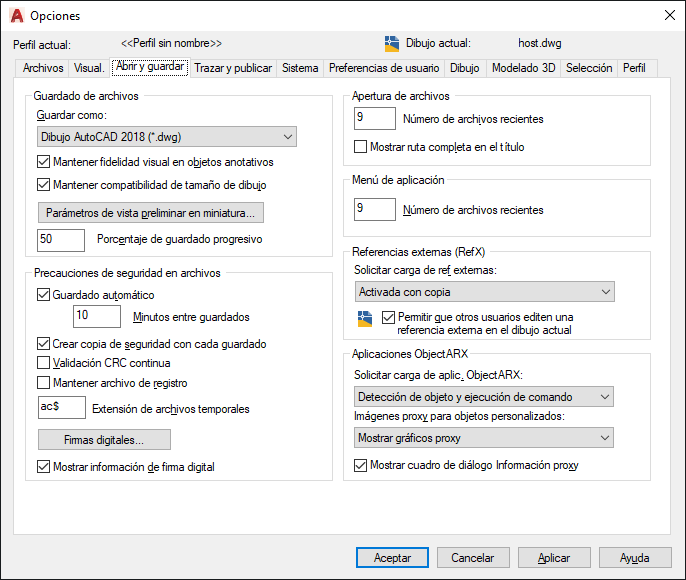The width and height of the screenshot is (686, 580).
Task: Click the drawing icon beside Permitir que otros usuarios
Action: (365, 319)
